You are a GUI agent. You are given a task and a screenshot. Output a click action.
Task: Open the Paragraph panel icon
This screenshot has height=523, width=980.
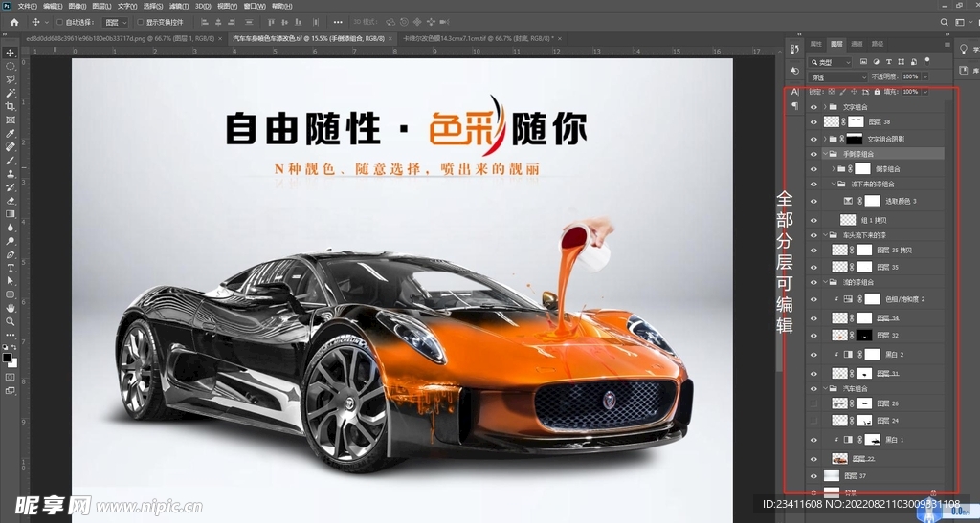click(x=795, y=106)
